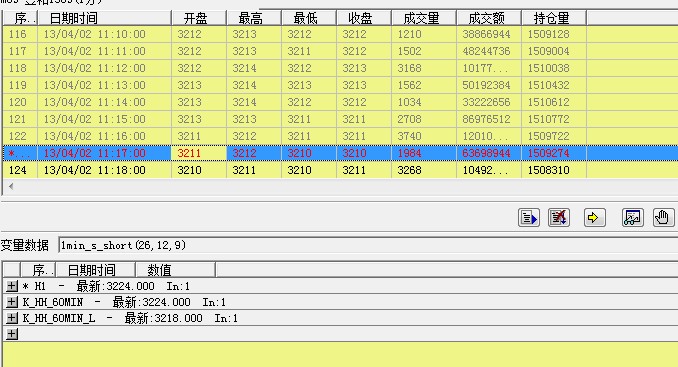The image size is (678, 367).
Task: Click volume 3740 in row 122
Action: pos(409,136)
